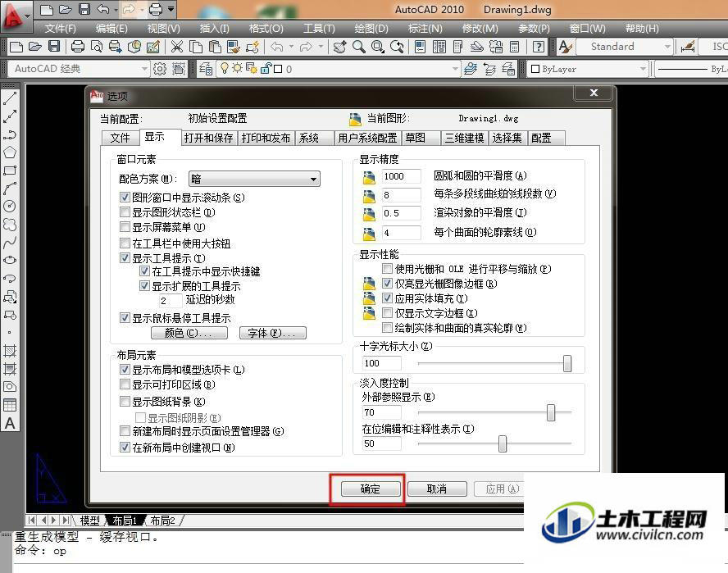Open the 工具(T) menu
This screenshot has height=573, width=728.
[319, 29]
